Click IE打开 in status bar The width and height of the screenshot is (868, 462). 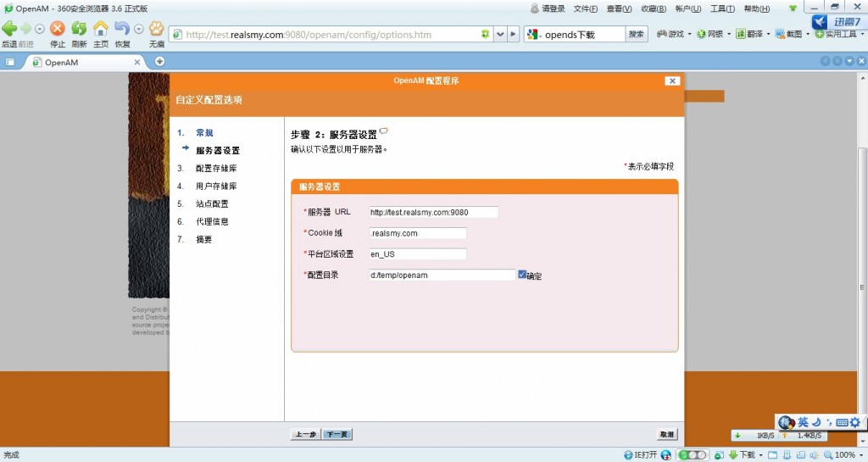coord(641,455)
